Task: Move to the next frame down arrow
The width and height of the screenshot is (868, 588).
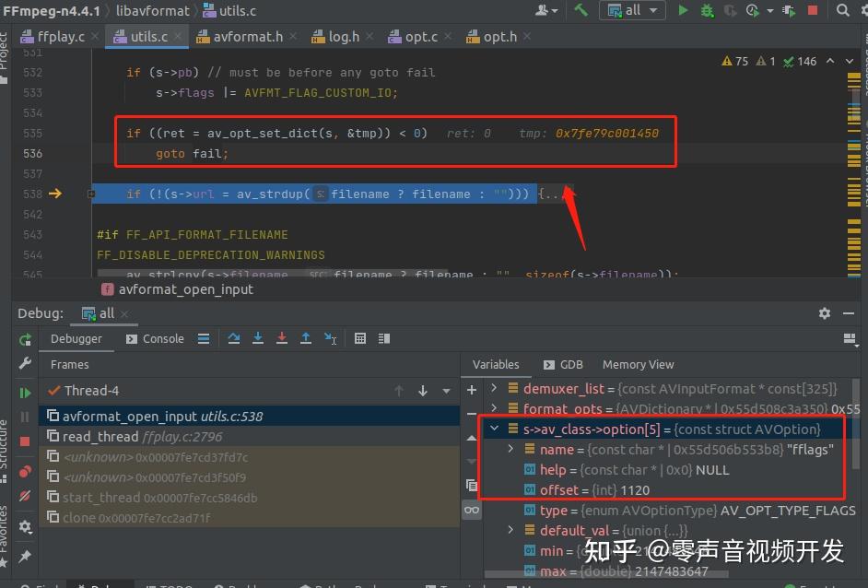Action: [x=423, y=391]
